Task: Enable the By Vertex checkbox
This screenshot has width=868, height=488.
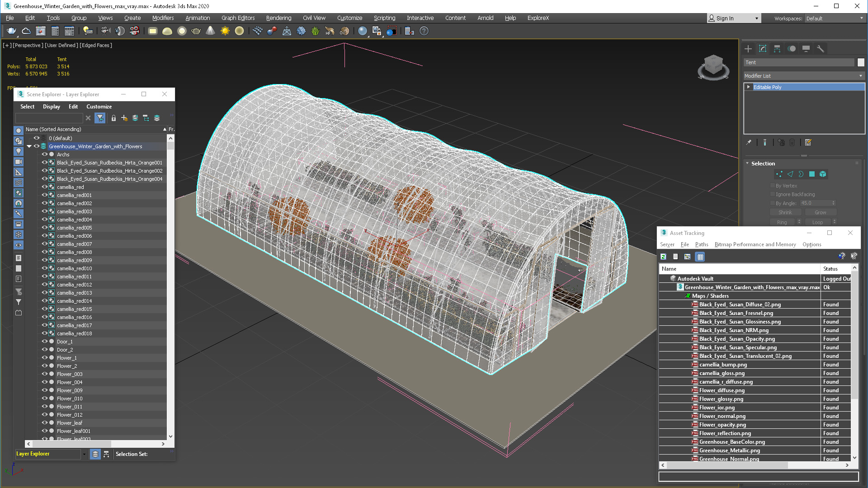Action: pos(772,186)
